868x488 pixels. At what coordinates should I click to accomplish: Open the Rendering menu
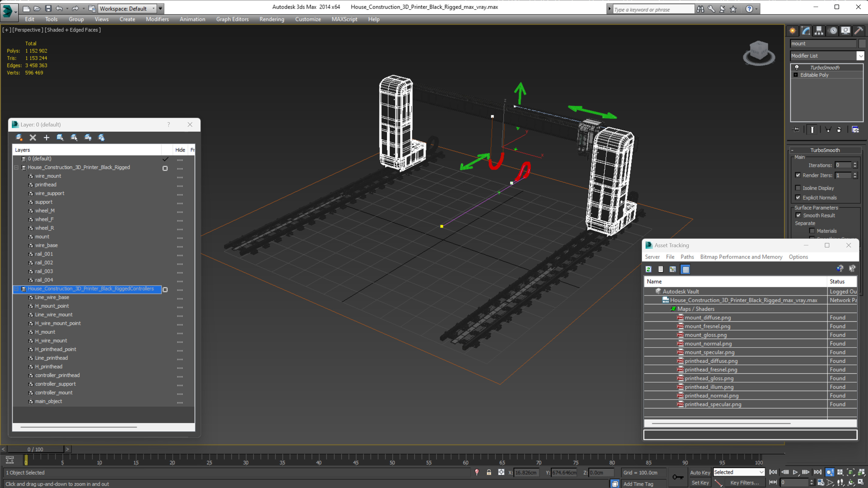point(272,19)
